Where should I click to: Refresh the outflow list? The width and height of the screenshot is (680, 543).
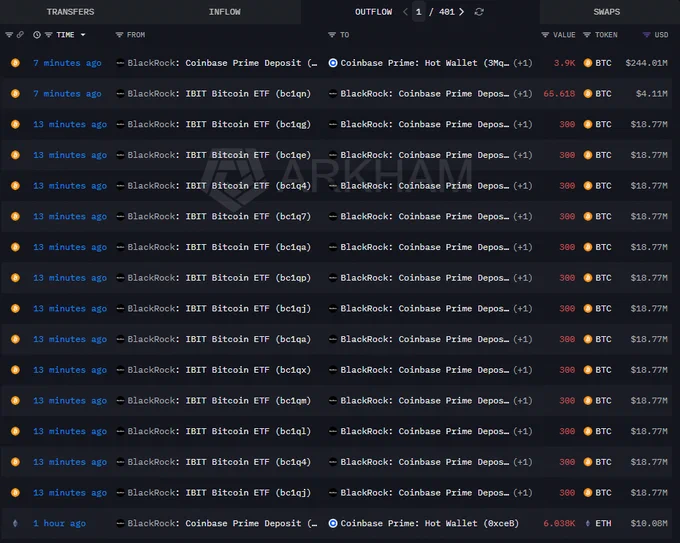click(479, 12)
